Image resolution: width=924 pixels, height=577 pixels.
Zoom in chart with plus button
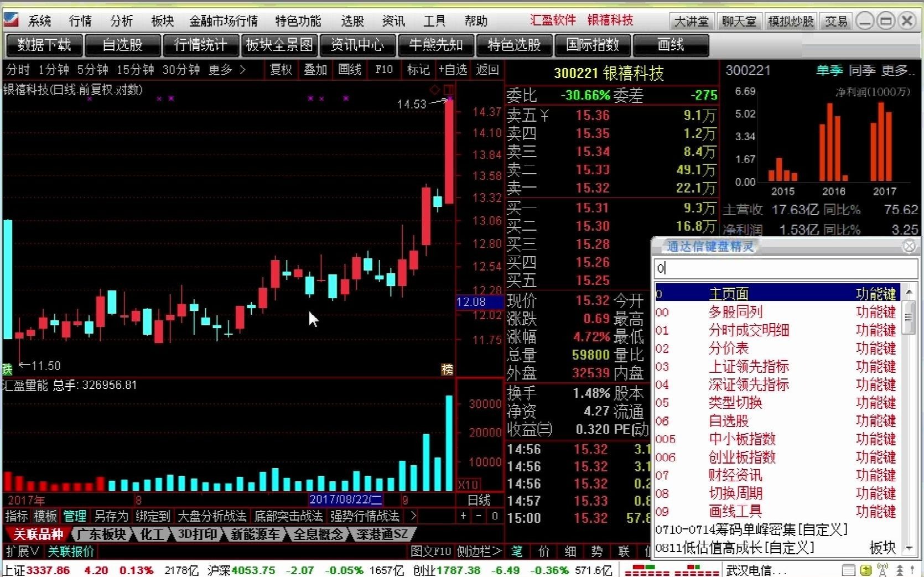tap(463, 516)
